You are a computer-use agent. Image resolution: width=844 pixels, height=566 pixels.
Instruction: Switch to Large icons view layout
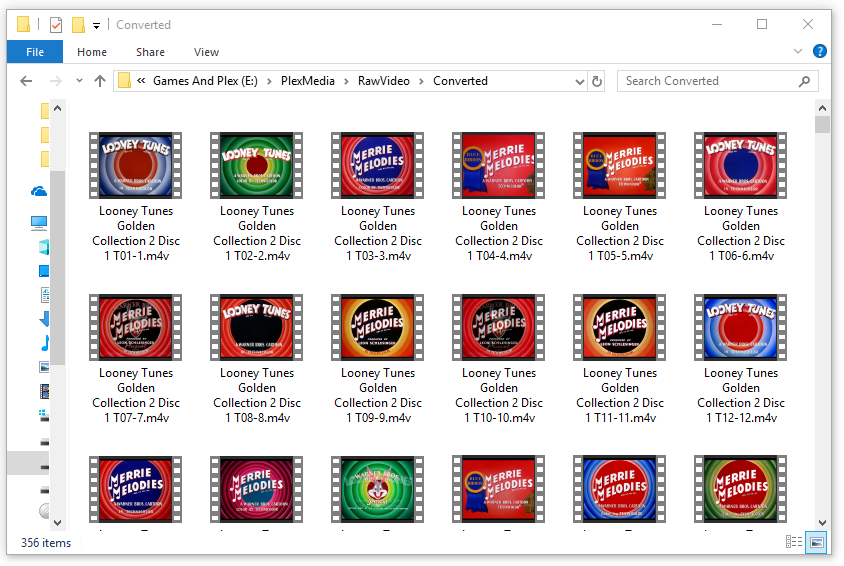tap(817, 542)
